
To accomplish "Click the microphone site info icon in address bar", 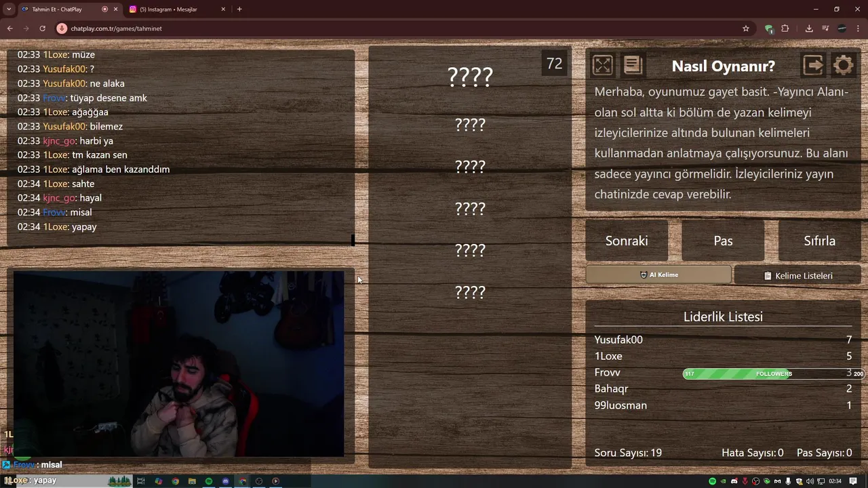I will (62, 28).
